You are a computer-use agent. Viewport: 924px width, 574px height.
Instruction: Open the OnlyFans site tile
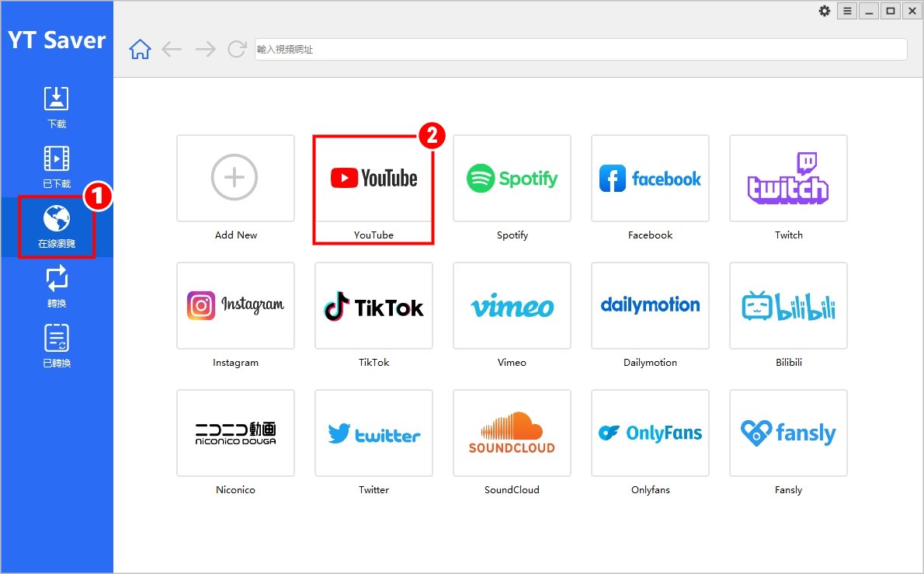coord(650,433)
